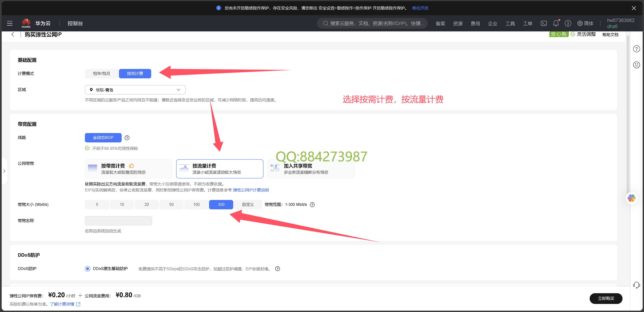
Task: Click the 带宽名称 input field
Action: [118, 221]
